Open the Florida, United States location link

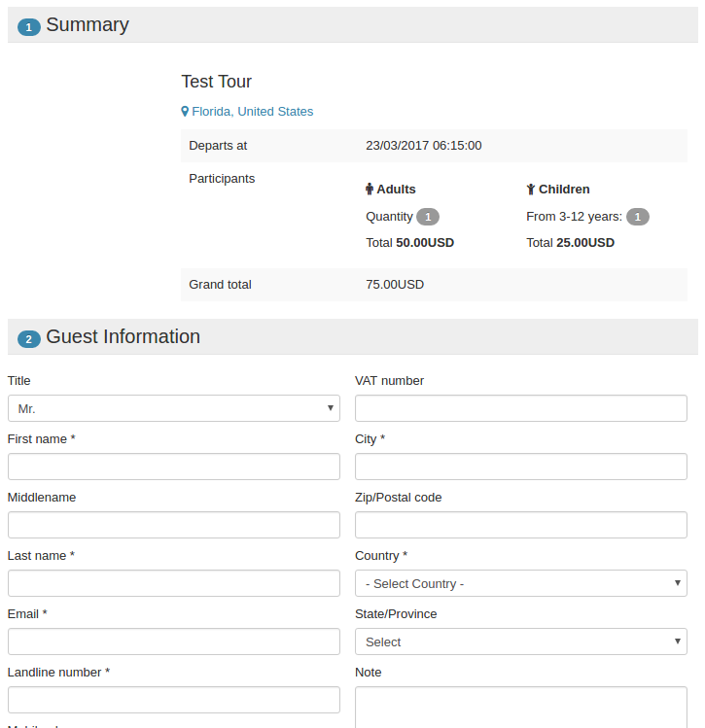(x=252, y=112)
